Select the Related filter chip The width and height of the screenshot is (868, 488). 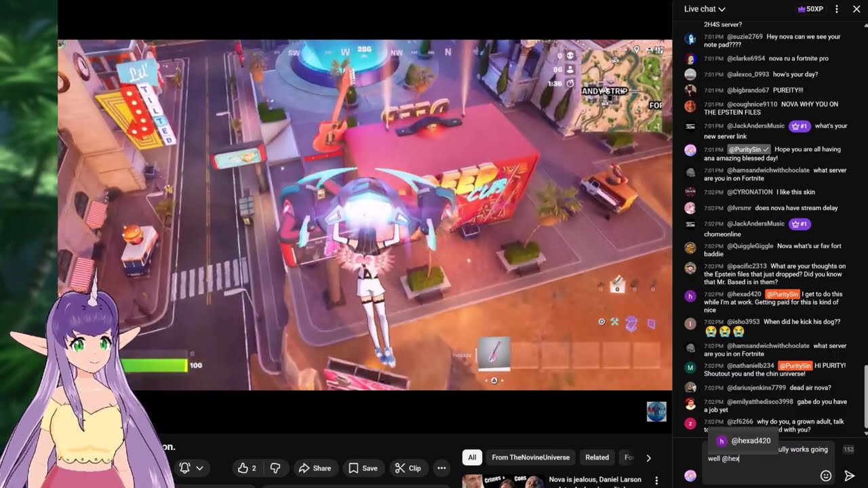(x=597, y=457)
